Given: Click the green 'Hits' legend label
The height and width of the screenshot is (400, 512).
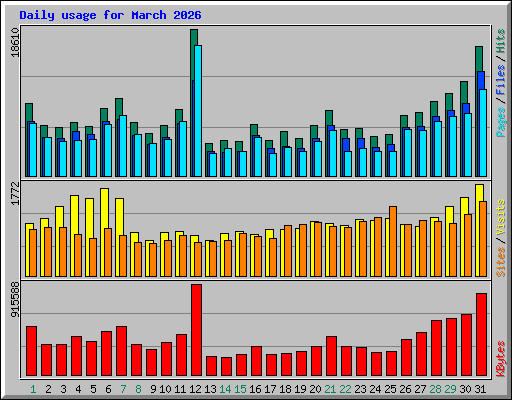Looking at the screenshot, I should [x=500, y=41].
